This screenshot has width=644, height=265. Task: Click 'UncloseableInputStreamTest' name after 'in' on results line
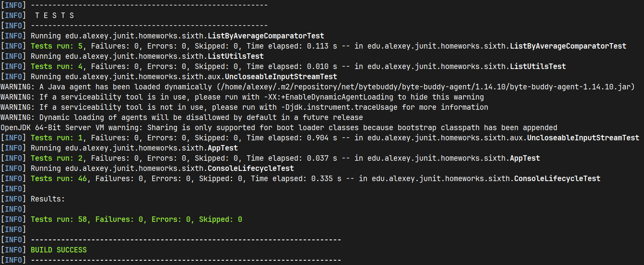583,138
